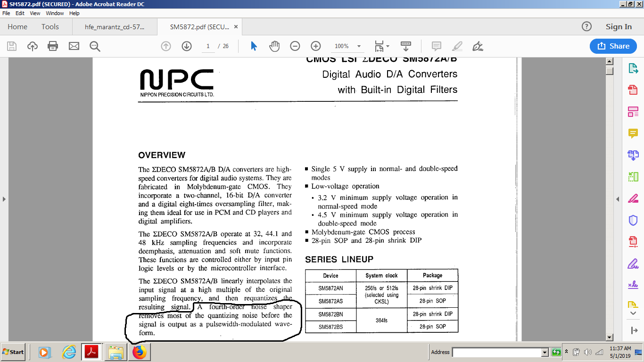This screenshot has width=644, height=362.
Task: Open the Fill & Sign tool in right pane
Action: (x=633, y=263)
